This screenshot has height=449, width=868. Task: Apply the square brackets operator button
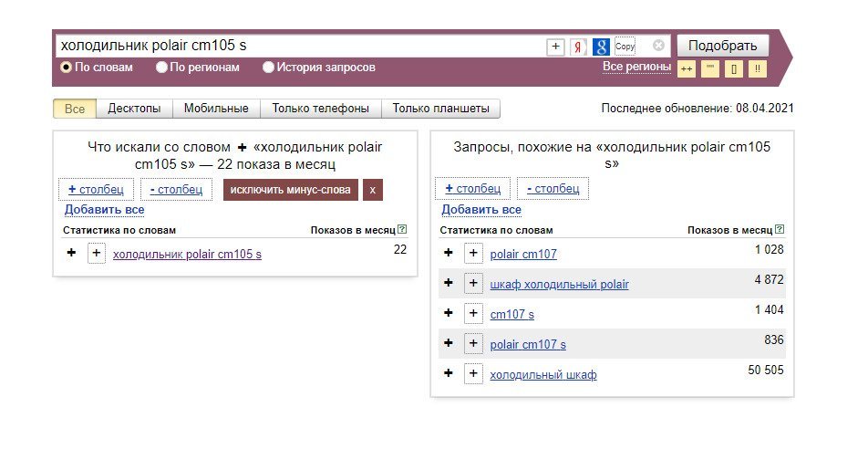click(x=734, y=69)
